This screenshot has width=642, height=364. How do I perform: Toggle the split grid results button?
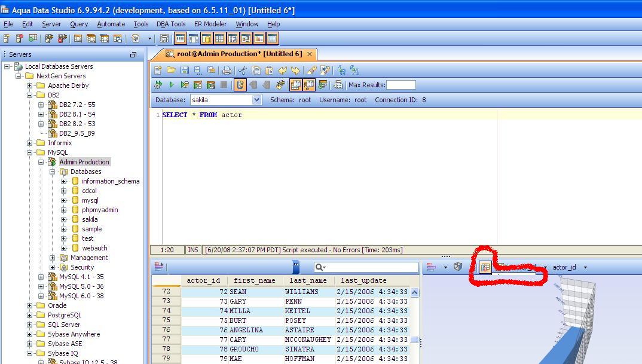tap(308, 85)
